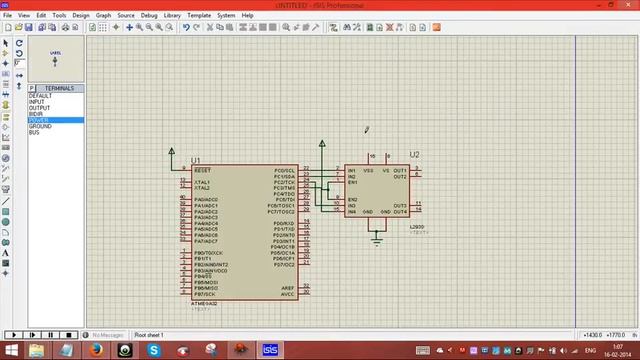The width and height of the screenshot is (640, 360).
Task: Open the Debug menu
Action: click(149, 16)
